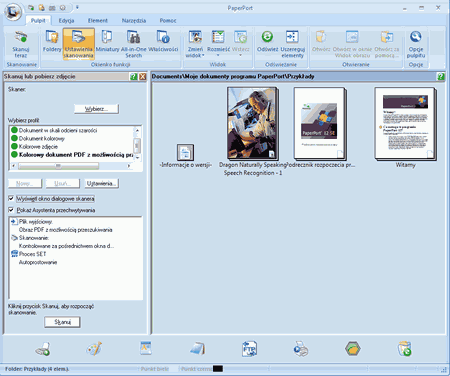Select the Podręcznik rozpoczęcia document thumbnail
The height and width of the screenshot is (376, 450).
[x=319, y=123]
